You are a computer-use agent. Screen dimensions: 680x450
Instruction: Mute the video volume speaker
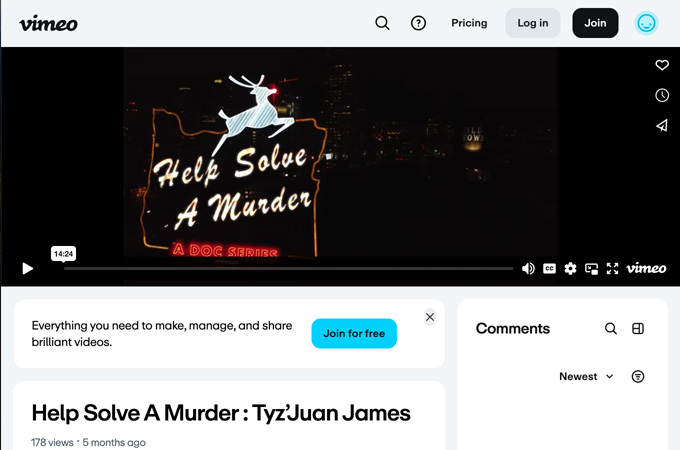point(528,268)
